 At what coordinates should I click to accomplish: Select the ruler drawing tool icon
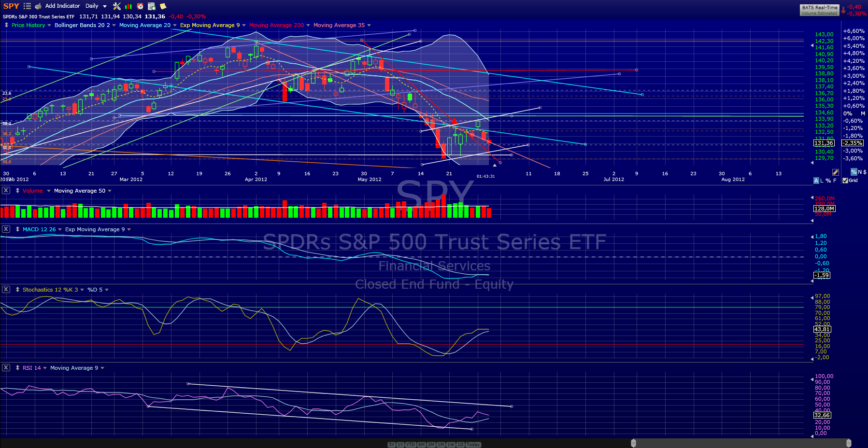click(x=836, y=172)
